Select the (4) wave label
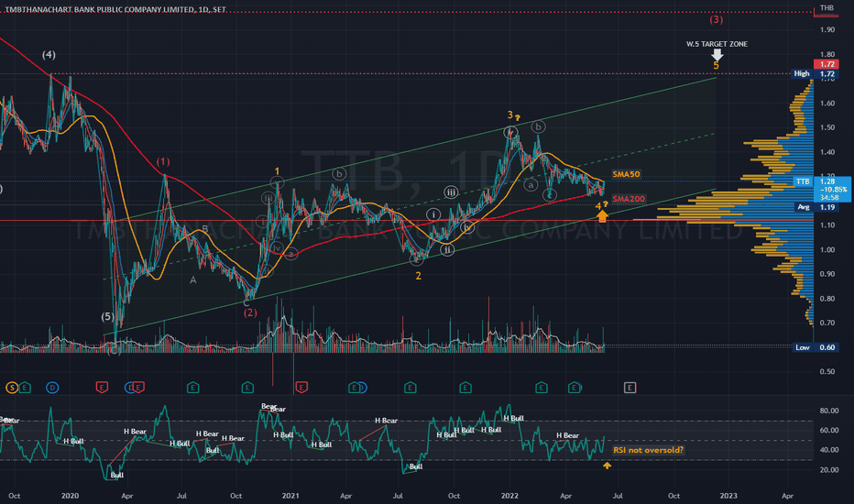The height and width of the screenshot is (504, 854). coord(49,54)
